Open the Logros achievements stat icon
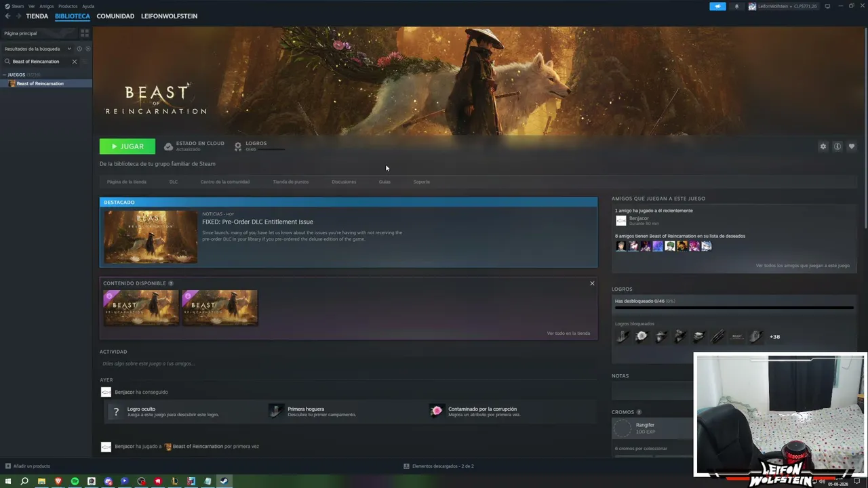868x488 pixels. coord(238,146)
